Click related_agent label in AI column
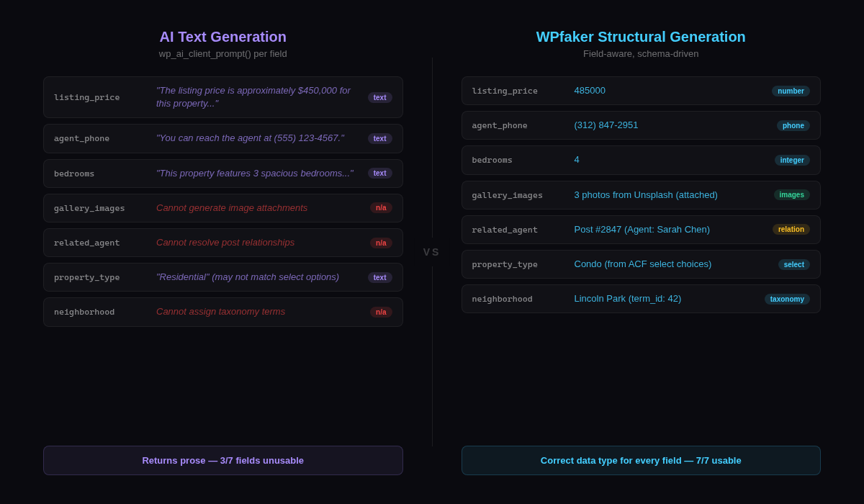864x504 pixels. 87,243
